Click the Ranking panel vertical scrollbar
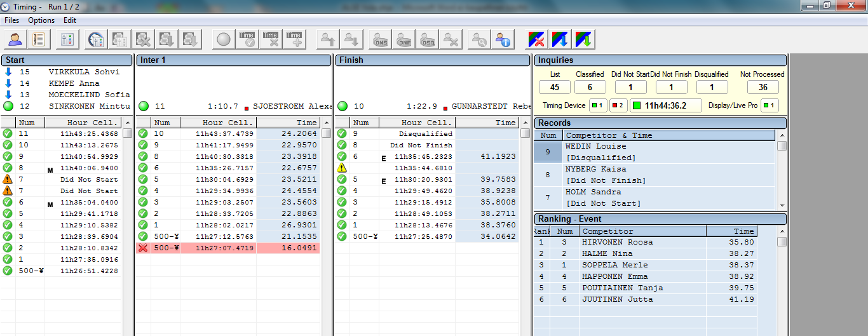 tap(782, 281)
